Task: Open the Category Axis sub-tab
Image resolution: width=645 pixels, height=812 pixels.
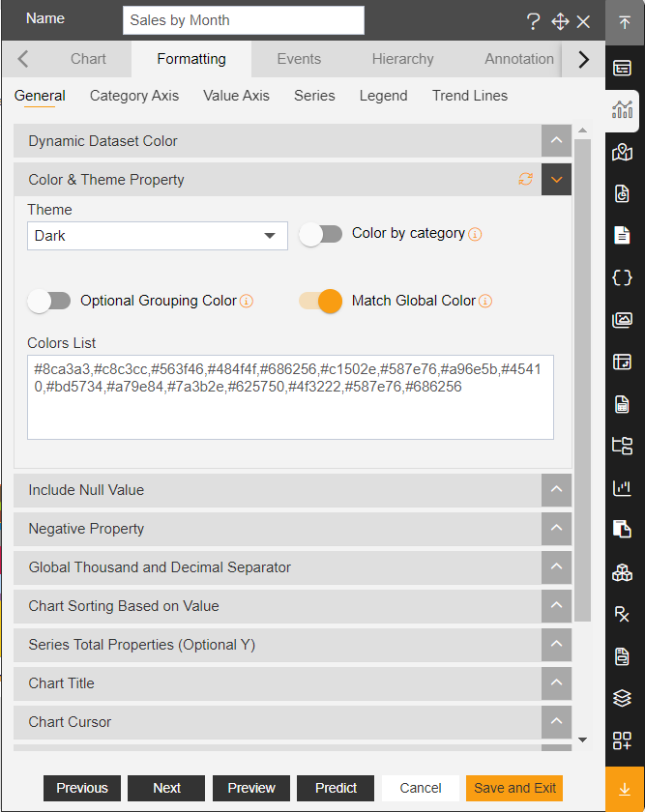Action: click(x=134, y=96)
